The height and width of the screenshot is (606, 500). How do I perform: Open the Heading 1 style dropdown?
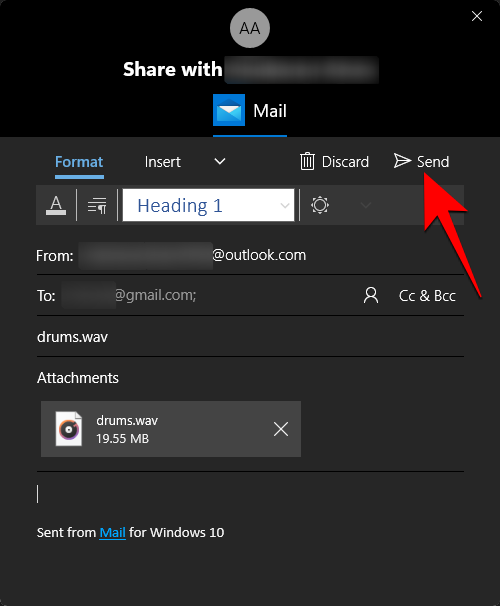pyautogui.click(x=208, y=205)
